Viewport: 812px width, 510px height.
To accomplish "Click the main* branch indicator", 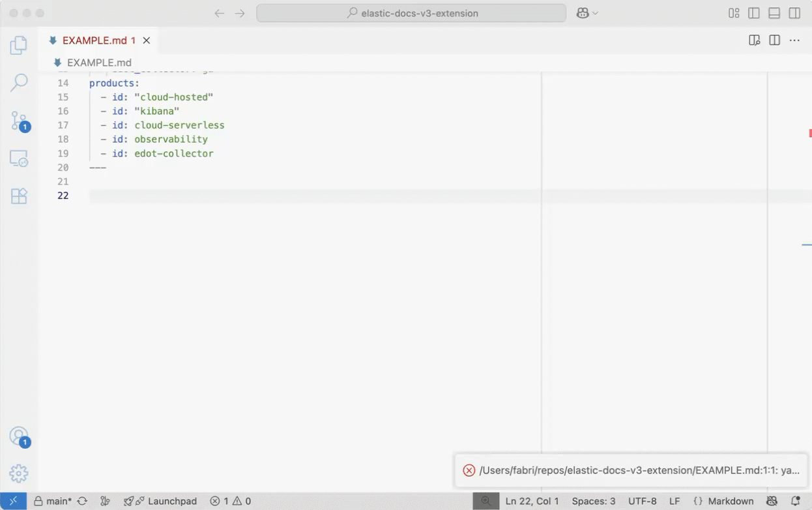I will pyautogui.click(x=53, y=501).
